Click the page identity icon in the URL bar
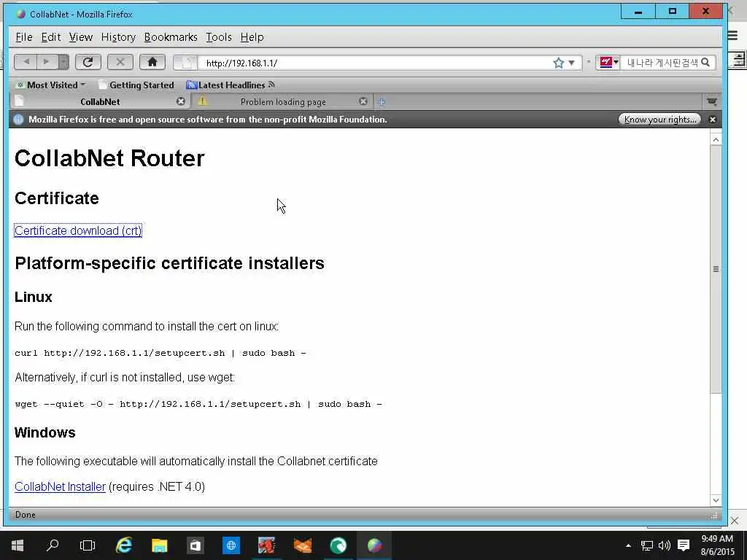The image size is (747, 560). tap(186, 63)
